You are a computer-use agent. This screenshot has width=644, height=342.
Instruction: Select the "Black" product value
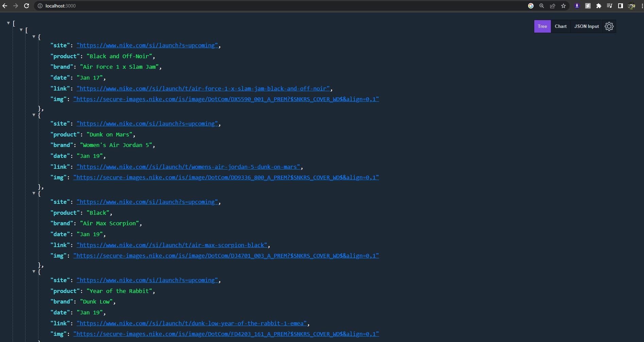coord(98,213)
